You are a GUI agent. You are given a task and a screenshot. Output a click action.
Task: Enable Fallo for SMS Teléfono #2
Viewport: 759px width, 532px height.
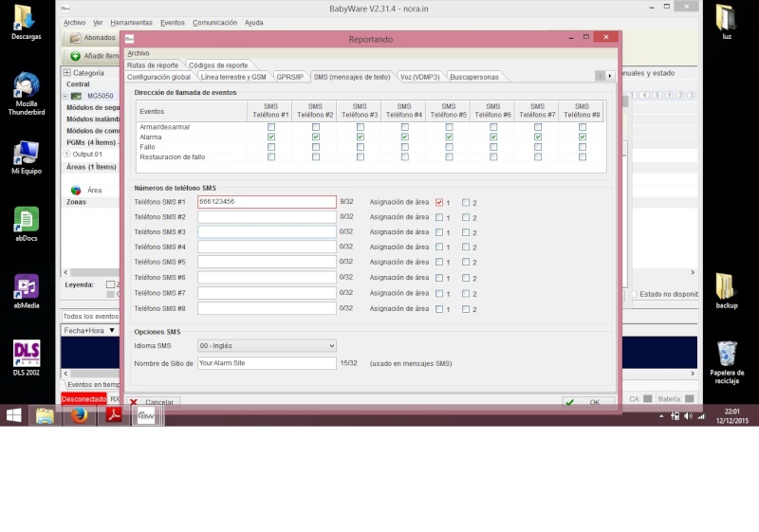(316, 147)
